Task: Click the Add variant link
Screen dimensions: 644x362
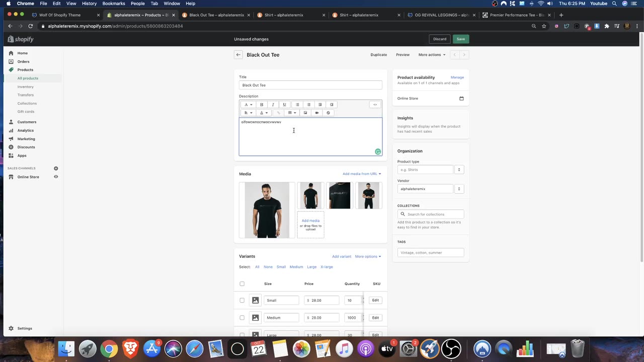Action: pos(342,256)
